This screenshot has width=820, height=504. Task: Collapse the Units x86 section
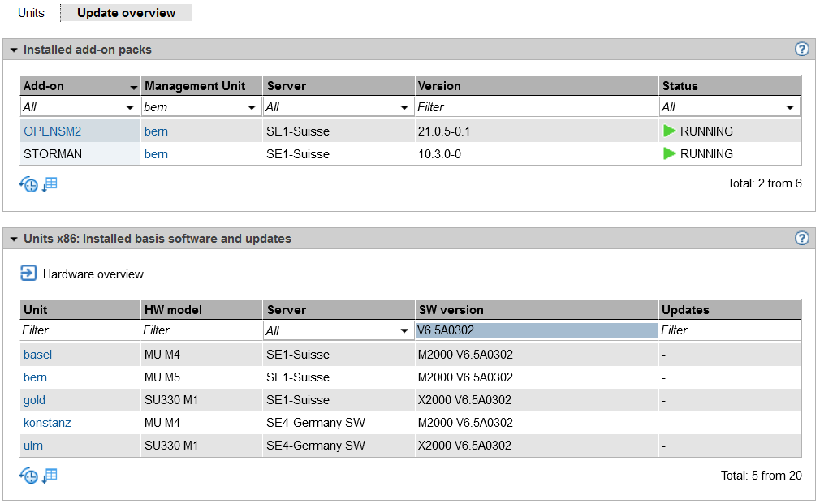(14, 239)
